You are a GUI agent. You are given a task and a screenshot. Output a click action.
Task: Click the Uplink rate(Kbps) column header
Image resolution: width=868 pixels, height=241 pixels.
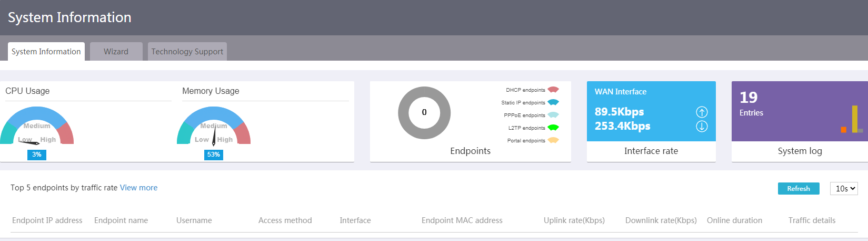click(574, 220)
